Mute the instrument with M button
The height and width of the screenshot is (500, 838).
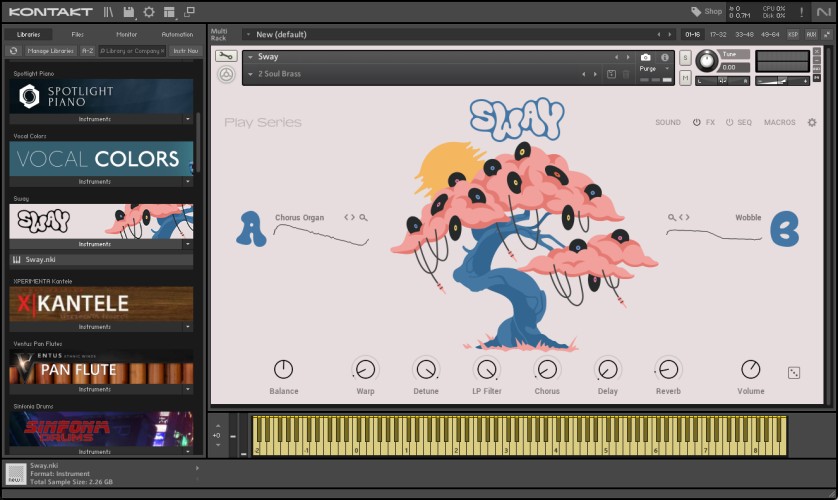(x=685, y=79)
